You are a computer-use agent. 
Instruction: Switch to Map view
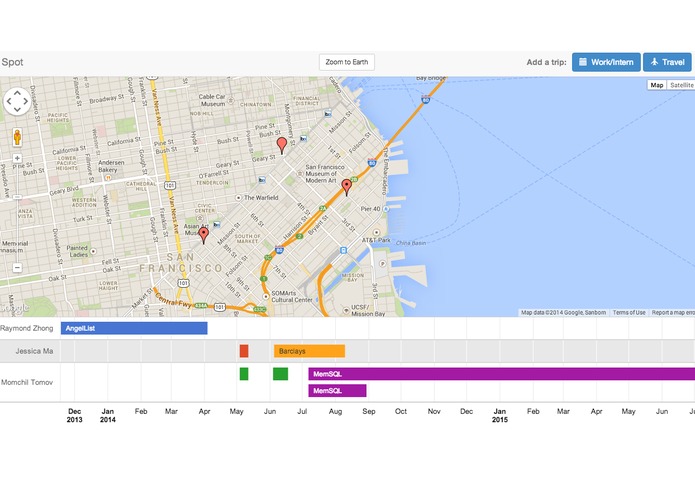(x=656, y=85)
